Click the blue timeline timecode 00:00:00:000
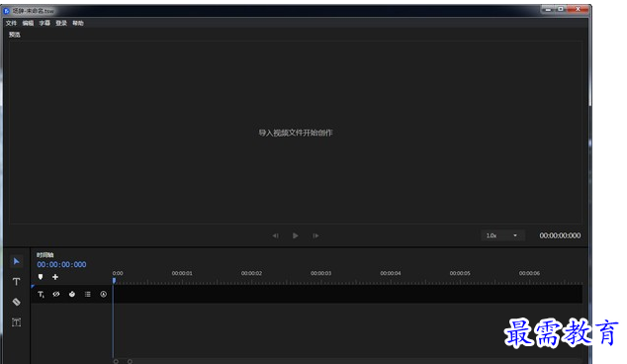Viewport: 627px width, 364px height. click(x=61, y=264)
